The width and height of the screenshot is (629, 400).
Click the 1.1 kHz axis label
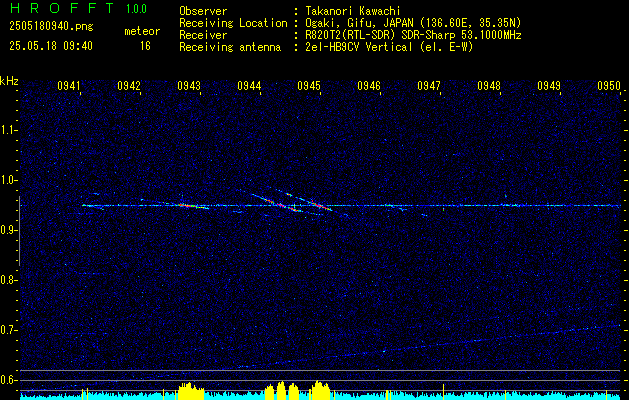point(8,130)
